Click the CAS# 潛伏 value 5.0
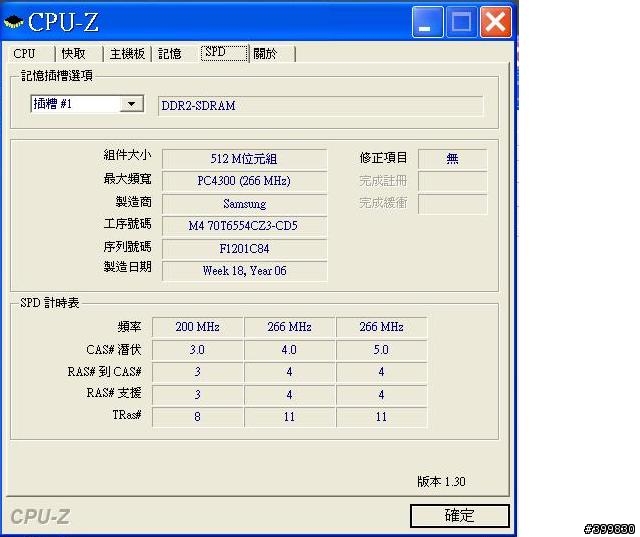Viewport: 640px width, 537px height. point(381,350)
